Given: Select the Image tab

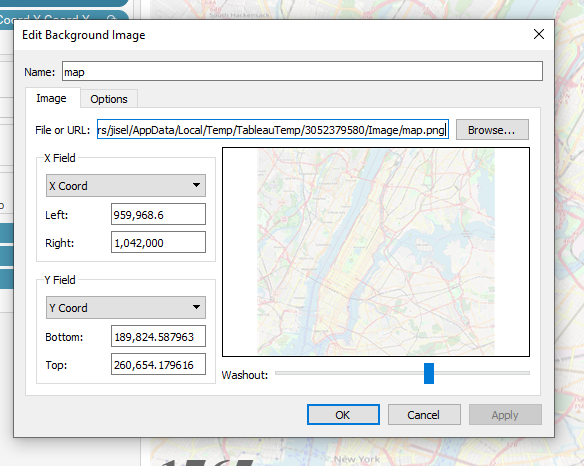Looking at the screenshot, I should [x=51, y=98].
